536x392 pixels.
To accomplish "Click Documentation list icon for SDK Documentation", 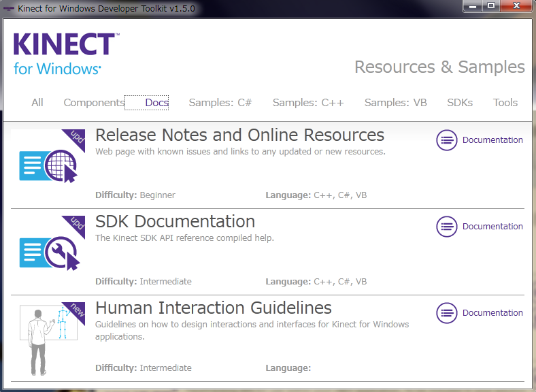I will [x=446, y=227].
